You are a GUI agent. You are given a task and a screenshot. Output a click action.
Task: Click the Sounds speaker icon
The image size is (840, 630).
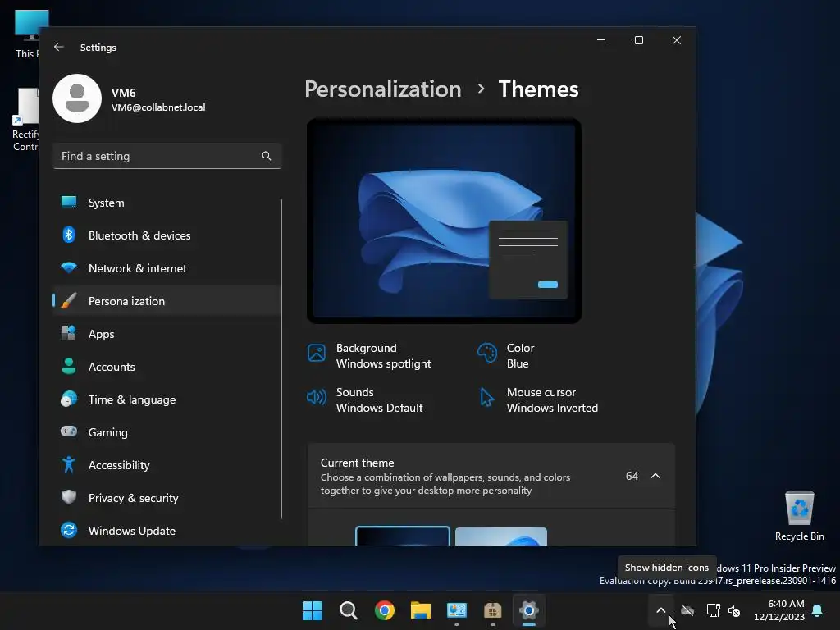tap(317, 397)
